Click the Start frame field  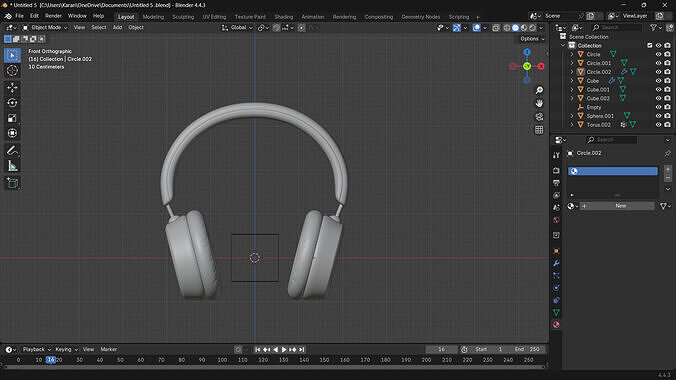coord(489,349)
